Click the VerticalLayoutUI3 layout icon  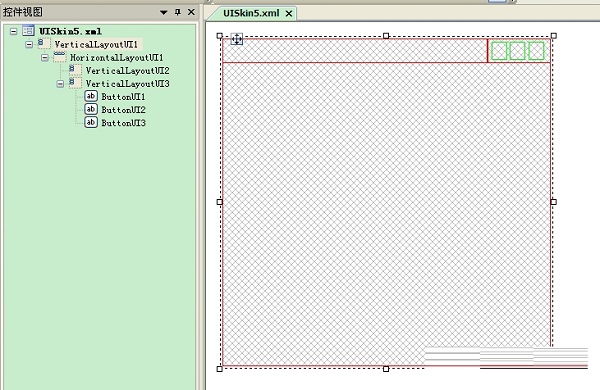click(75, 83)
